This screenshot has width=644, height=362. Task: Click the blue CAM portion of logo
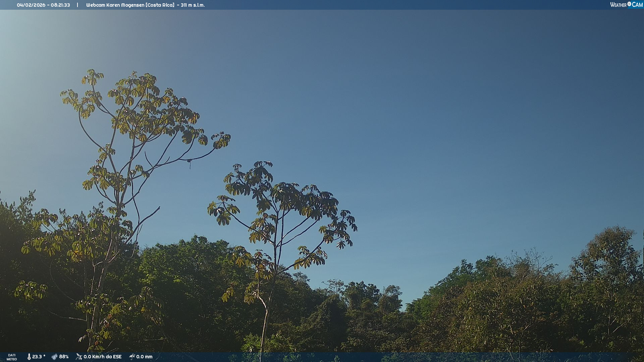[x=637, y=5]
